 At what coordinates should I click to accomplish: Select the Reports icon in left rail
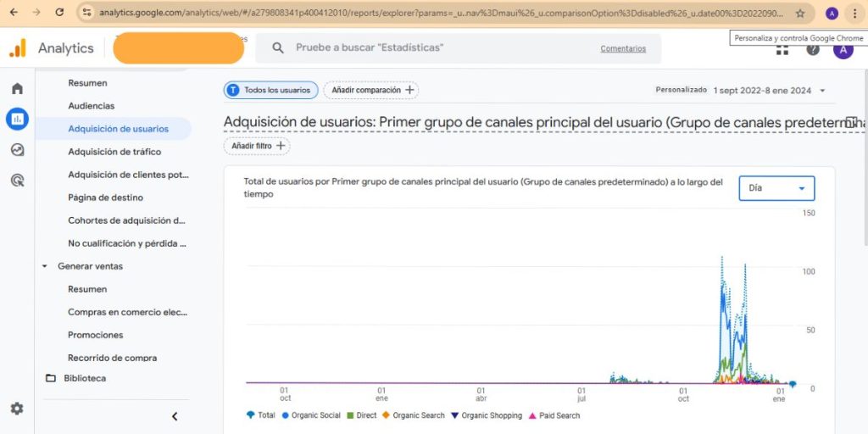tap(17, 120)
